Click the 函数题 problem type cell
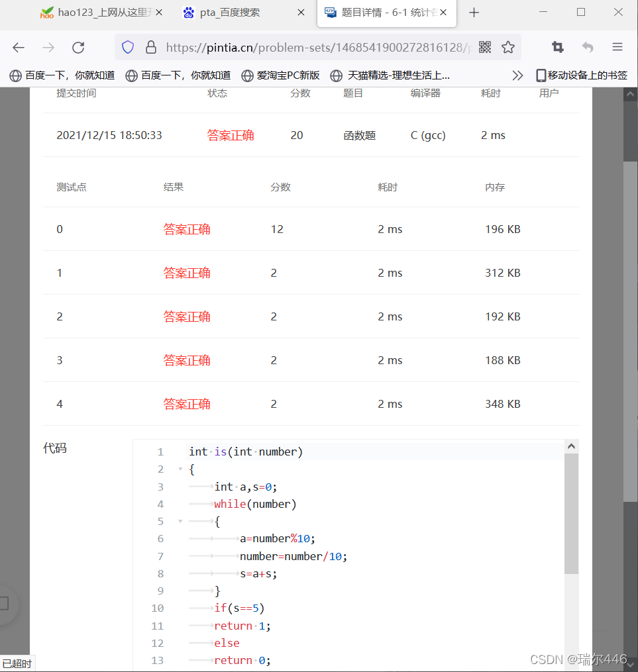638x672 pixels. click(x=359, y=136)
